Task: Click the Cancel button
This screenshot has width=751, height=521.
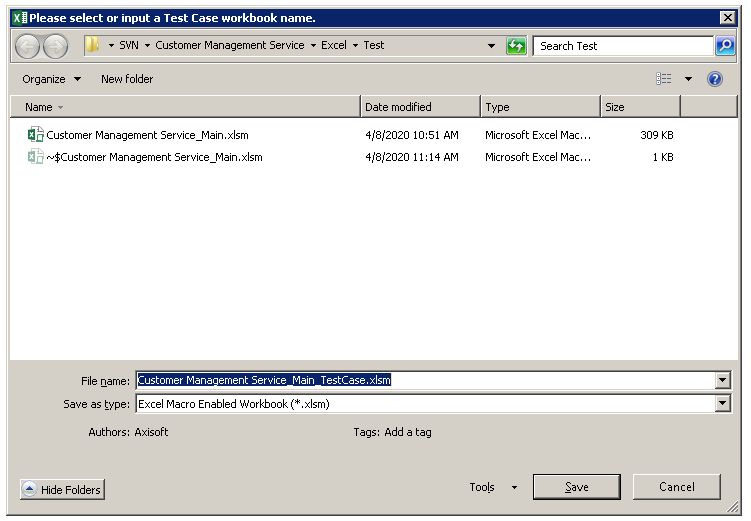Action: 677,487
